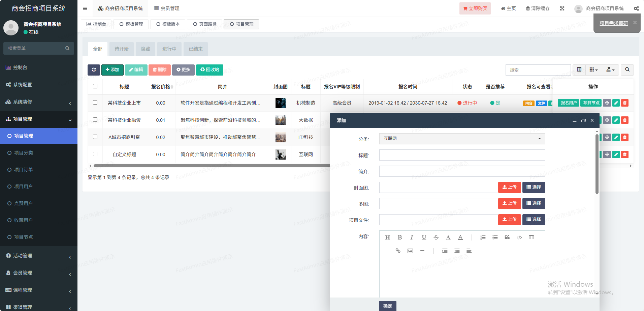Toggle the select-all checkbox in table header
Screen dimensions: 644x311
point(95,86)
